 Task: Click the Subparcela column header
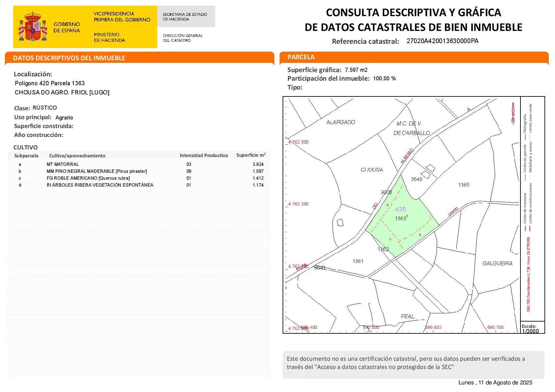pyautogui.click(x=26, y=156)
